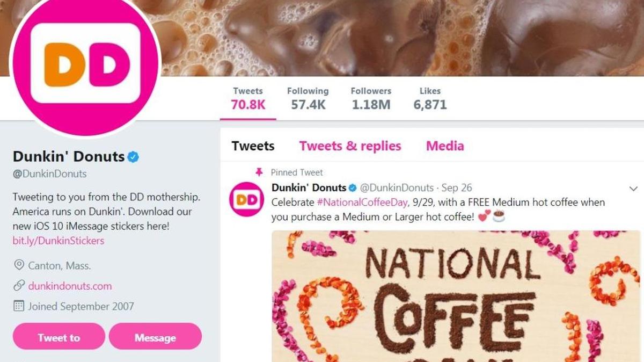Click the Tweet to button
Screen dimensions: 644x362
59,337
